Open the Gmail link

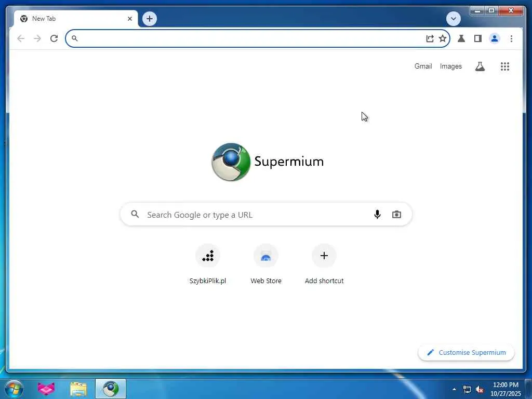(423, 66)
